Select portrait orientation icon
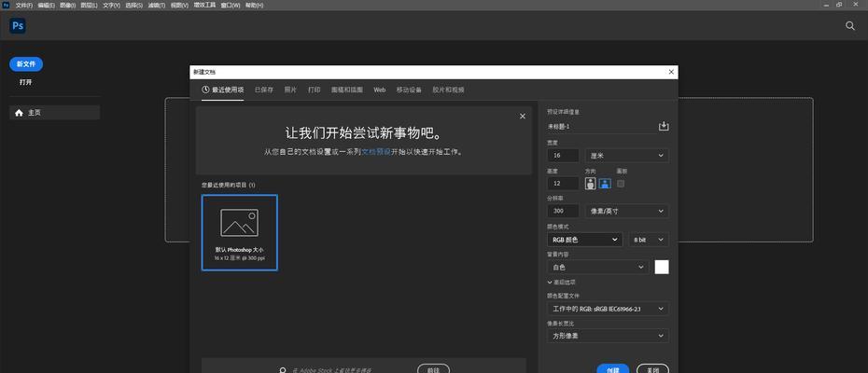This screenshot has width=868, height=373. [591, 183]
